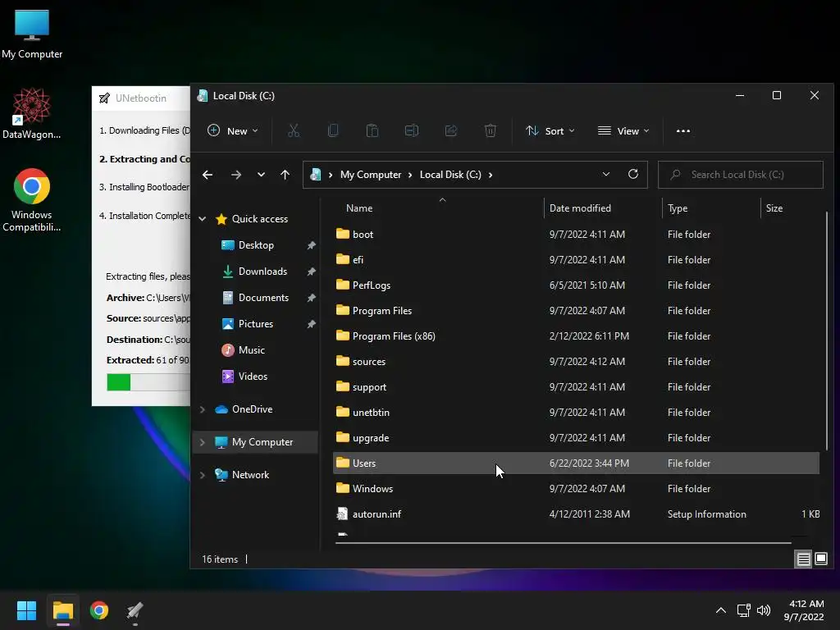
Task: Open the See more ellipsis menu
Action: [x=683, y=130]
